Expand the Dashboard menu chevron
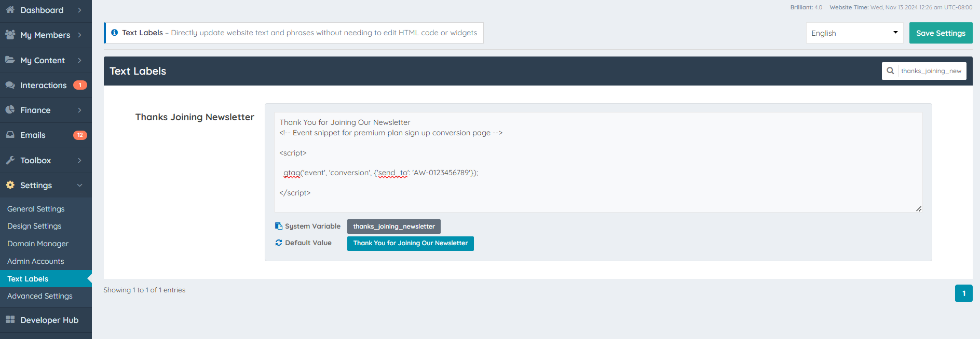Image resolution: width=980 pixels, height=339 pixels. click(79, 10)
